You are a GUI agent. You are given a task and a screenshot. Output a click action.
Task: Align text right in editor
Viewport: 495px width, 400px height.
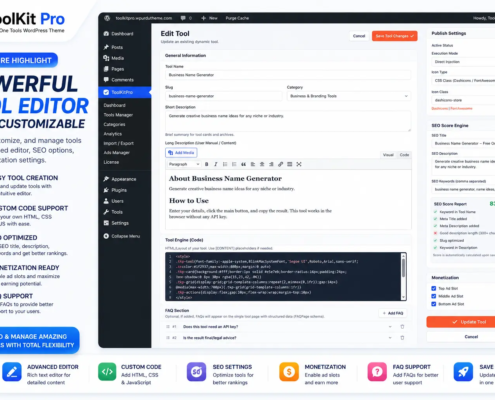pyautogui.click(x=271, y=164)
